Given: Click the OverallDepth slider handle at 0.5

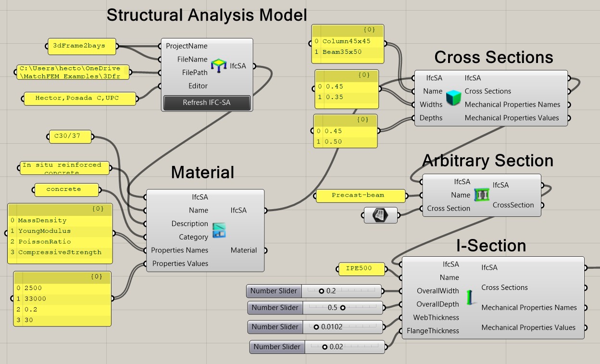Looking at the screenshot, I should pyautogui.click(x=343, y=308).
